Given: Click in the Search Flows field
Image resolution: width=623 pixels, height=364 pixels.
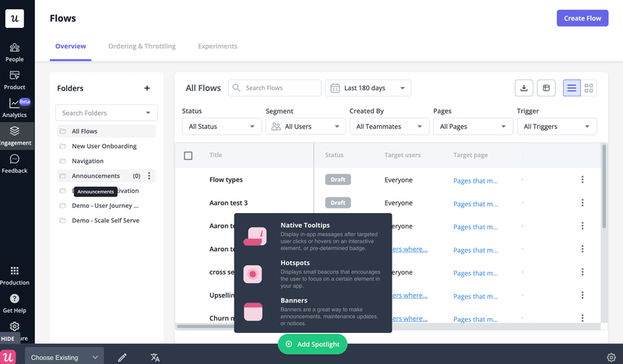Looking at the screenshot, I should (x=275, y=88).
